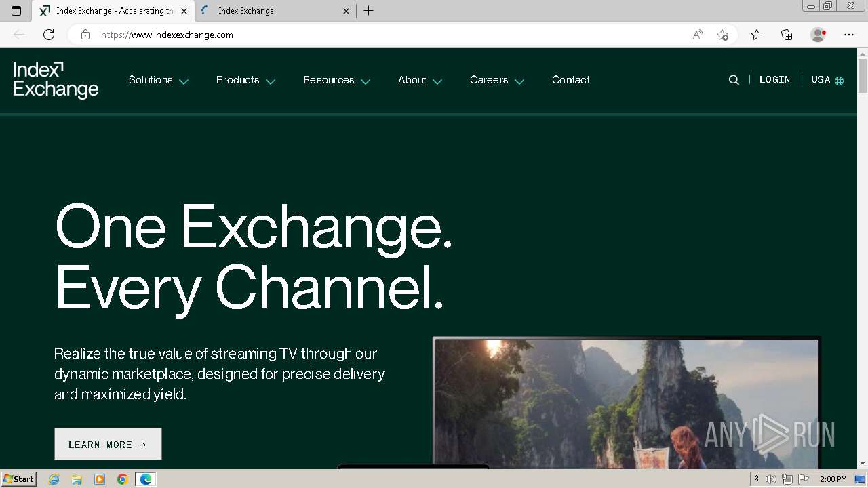Show hidden tray icons arrow
This screenshot has height=488, width=868.
pos(756,479)
